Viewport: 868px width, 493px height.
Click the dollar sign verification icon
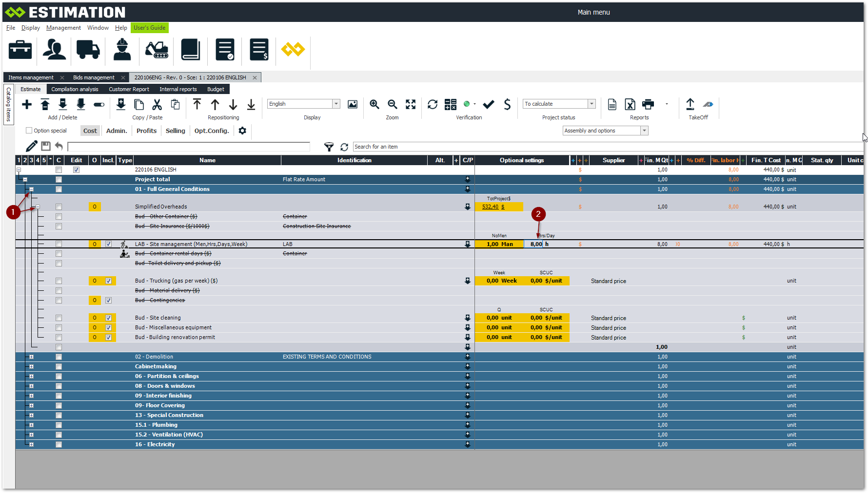point(507,104)
